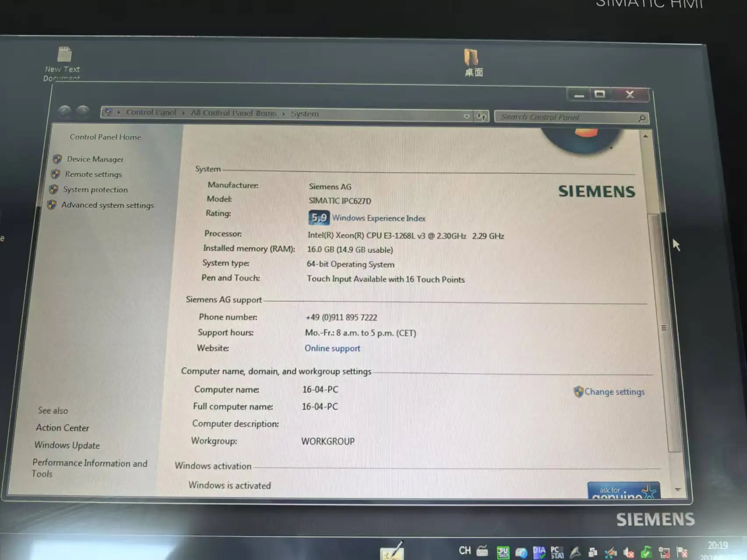Click the Action Center flag tray icon
The height and width of the screenshot is (560, 747).
click(682, 553)
